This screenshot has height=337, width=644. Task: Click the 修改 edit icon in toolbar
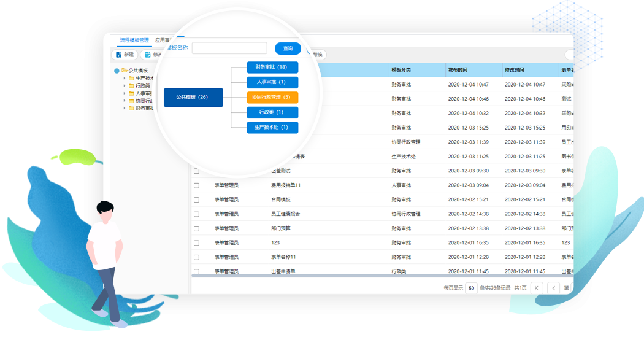pos(148,55)
